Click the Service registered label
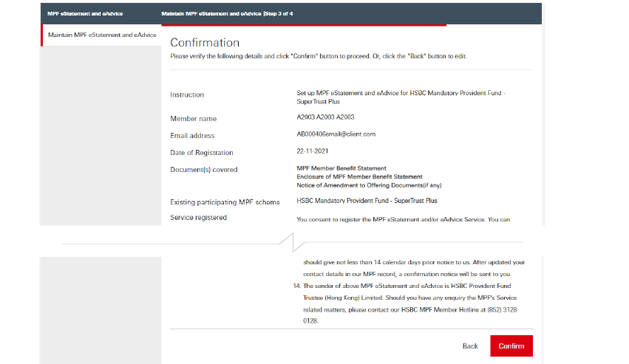This screenshot has height=364, width=629. (198, 217)
